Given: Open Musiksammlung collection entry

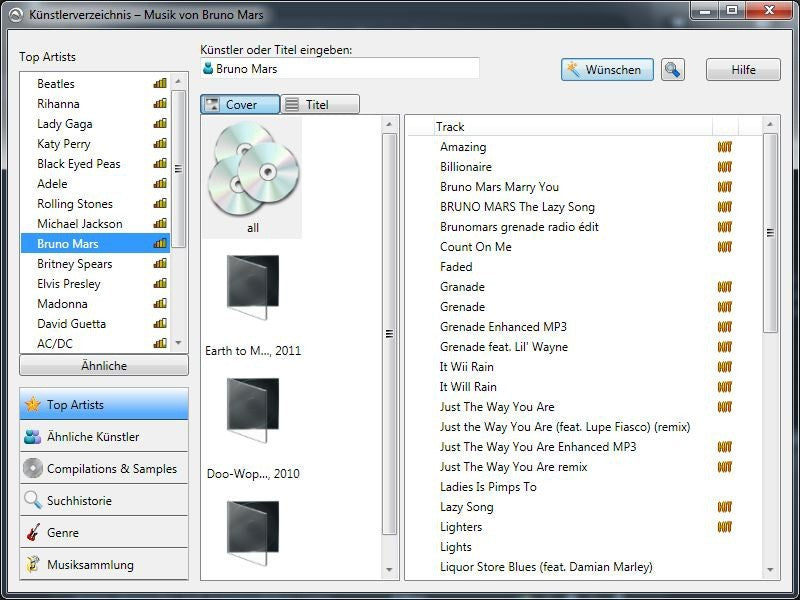Looking at the screenshot, I should coord(104,564).
